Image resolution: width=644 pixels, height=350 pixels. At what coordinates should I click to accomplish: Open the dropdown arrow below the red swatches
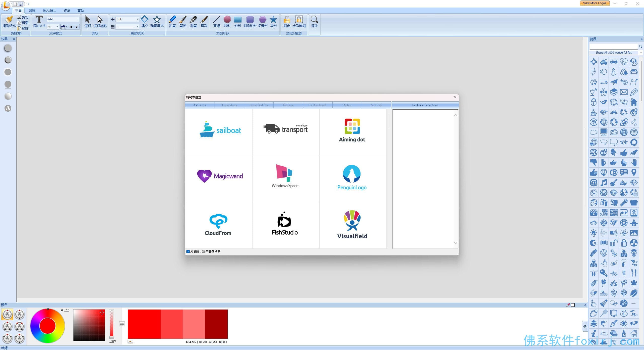pos(130,341)
